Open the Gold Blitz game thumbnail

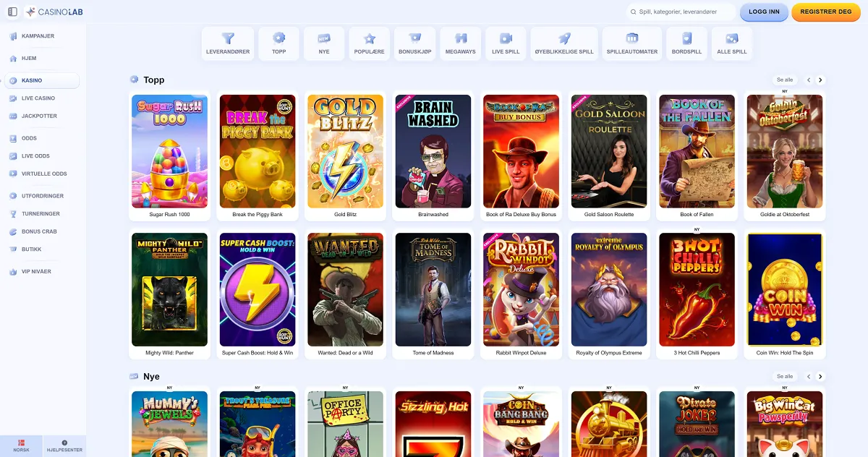(345, 151)
